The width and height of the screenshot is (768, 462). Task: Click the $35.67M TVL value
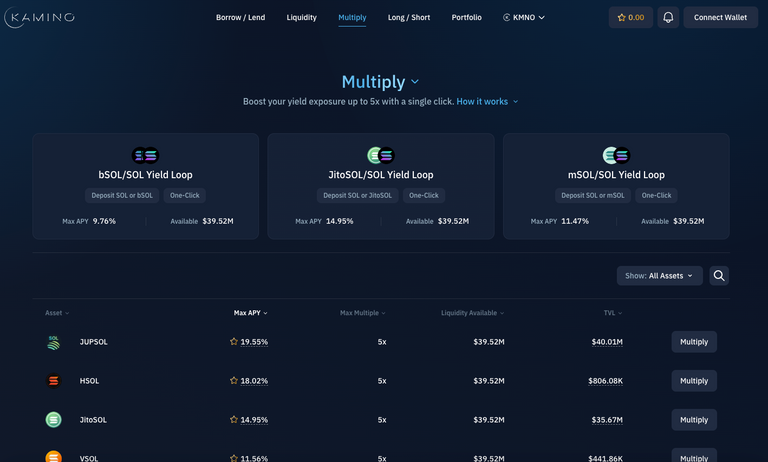(607, 420)
